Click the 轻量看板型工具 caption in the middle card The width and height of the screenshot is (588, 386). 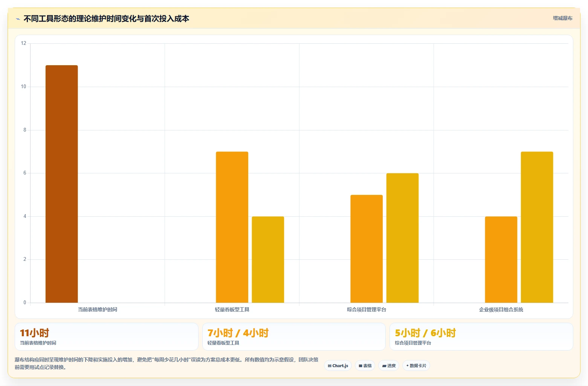[x=223, y=343]
